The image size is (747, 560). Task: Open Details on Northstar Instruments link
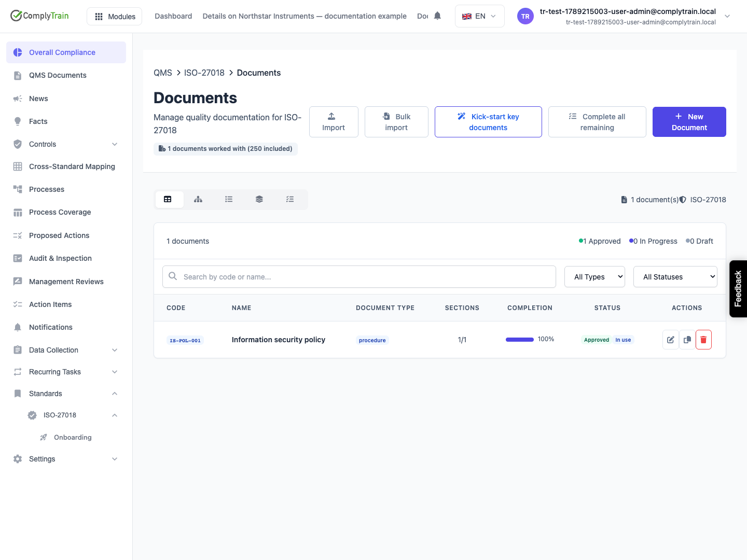click(x=305, y=16)
